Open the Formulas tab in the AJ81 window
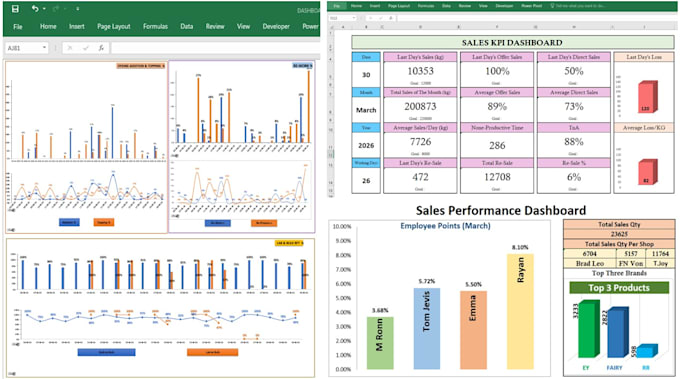Viewport: 680px width, 379px height. 155,26
